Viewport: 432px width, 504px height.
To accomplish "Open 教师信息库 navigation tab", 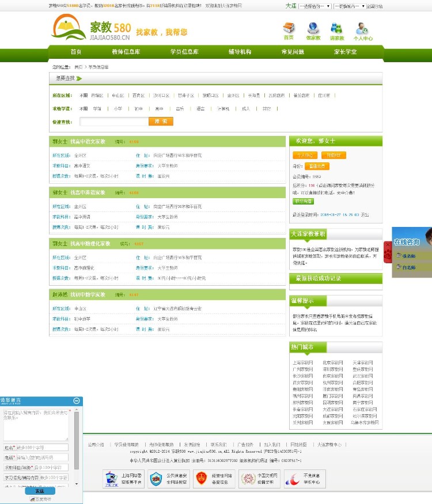I will (126, 52).
